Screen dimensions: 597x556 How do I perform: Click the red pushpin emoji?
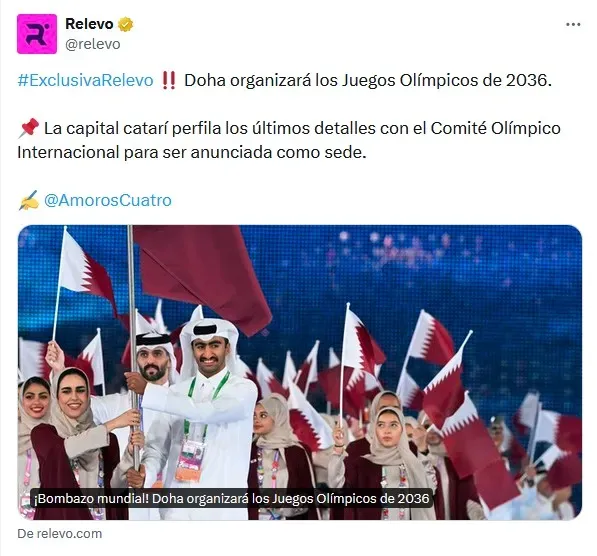(29, 128)
